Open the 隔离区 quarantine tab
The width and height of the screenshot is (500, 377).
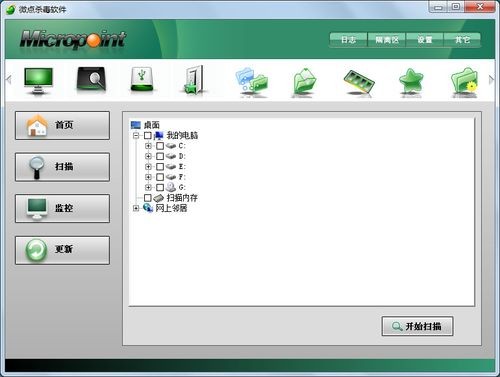coord(387,40)
